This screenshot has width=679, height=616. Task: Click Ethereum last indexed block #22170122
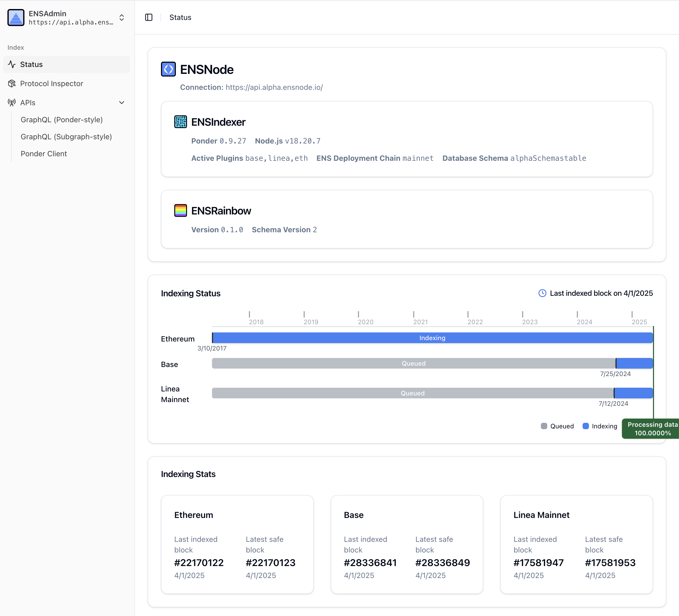(199, 562)
